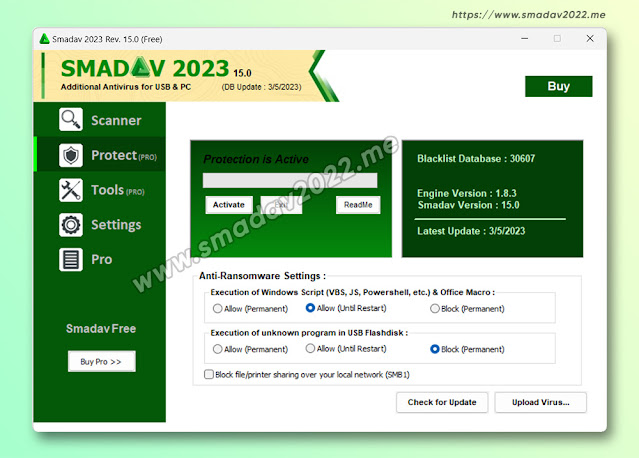This screenshot has height=458, width=639.
Task: Click the greyed-out button beside Activate
Action: point(281,205)
